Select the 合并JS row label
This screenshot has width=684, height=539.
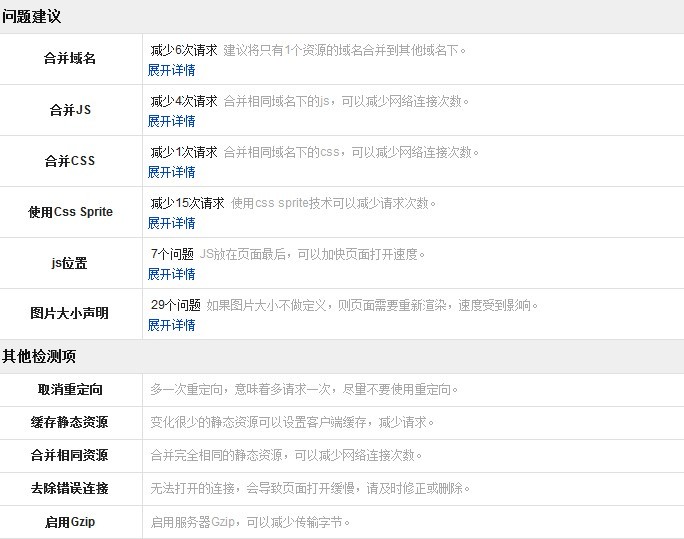tap(70, 110)
